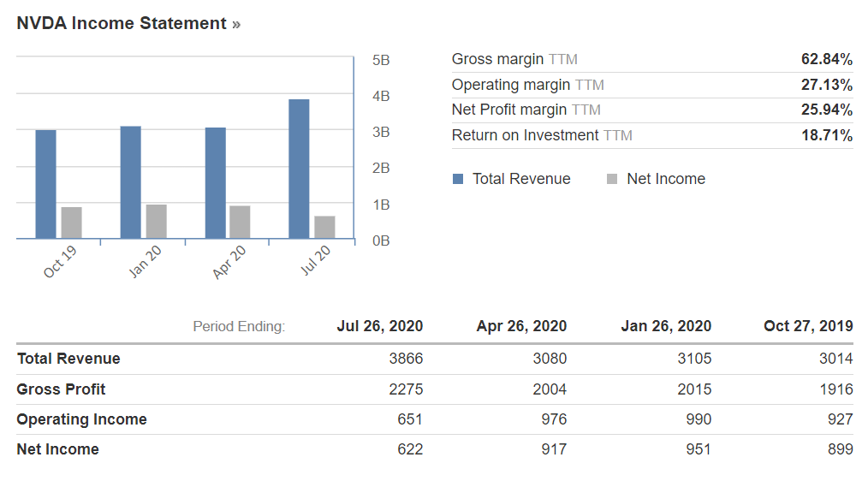The image size is (868, 487).
Task: Click the Net Profit margin TTM label
Action: (x=526, y=110)
